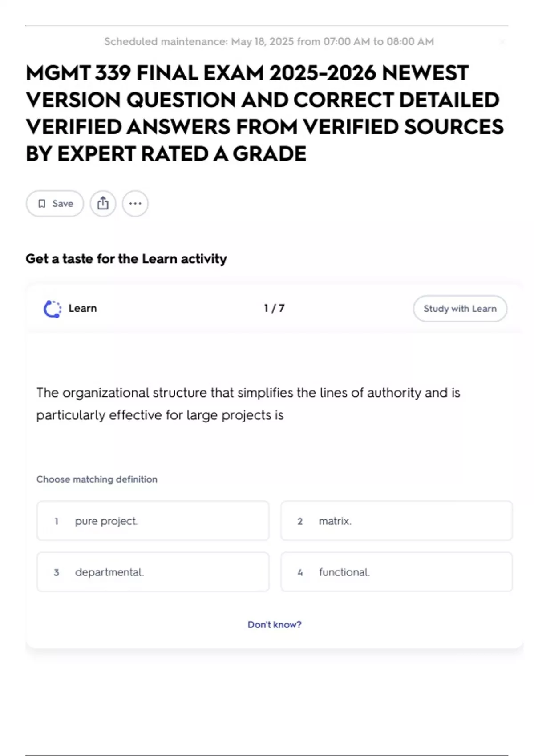This screenshot has height=756, width=534.
Task: Click the bookmark icon beside Save
Action: 42,204
